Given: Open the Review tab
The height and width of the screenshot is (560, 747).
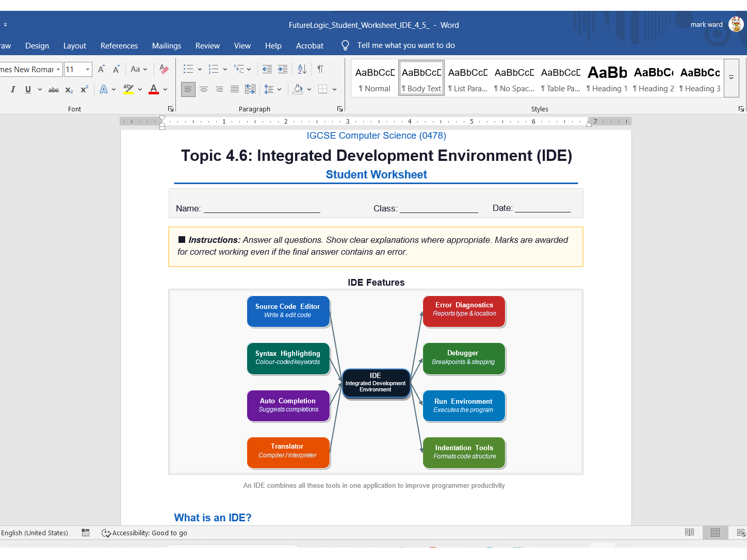Looking at the screenshot, I should (207, 45).
